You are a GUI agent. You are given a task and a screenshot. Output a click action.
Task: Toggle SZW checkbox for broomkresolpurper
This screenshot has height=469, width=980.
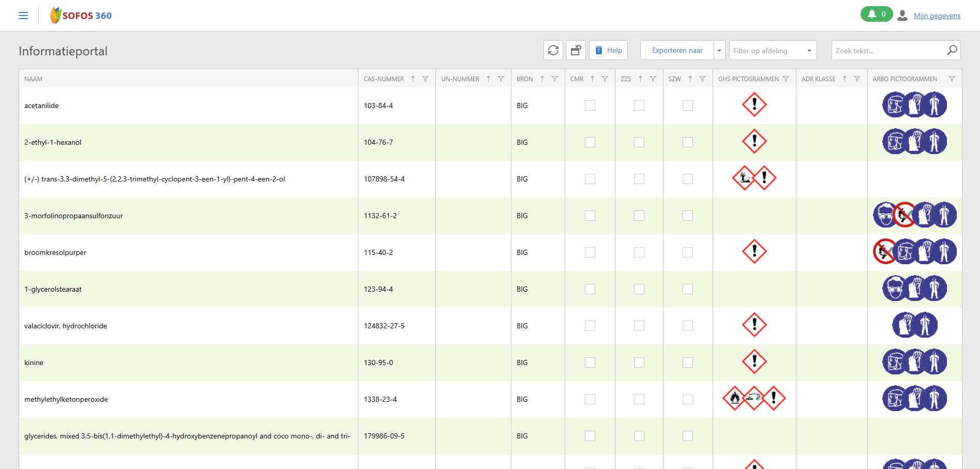click(x=687, y=252)
